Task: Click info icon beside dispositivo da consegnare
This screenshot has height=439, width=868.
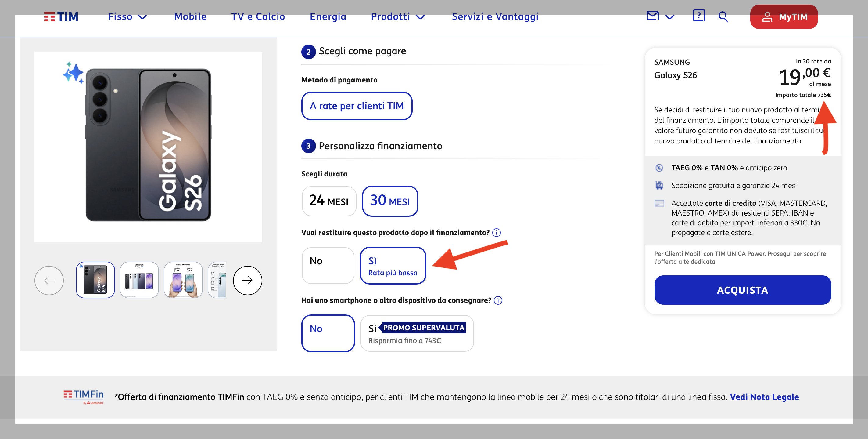Action: (x=498, y=300)
